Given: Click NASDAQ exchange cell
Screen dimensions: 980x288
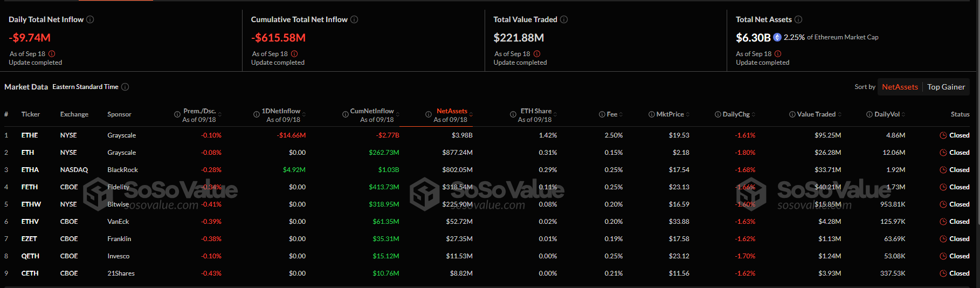Looking at the screenshot, I should tap(74, 170).
